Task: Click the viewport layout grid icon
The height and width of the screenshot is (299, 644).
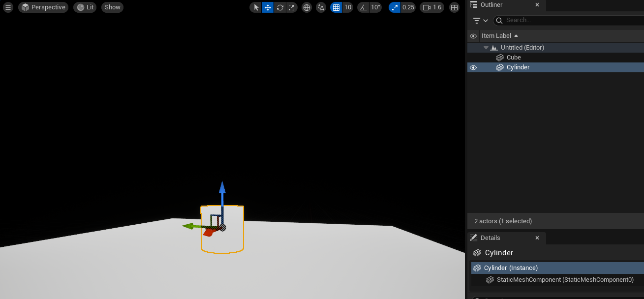Action: coord(455,7)
